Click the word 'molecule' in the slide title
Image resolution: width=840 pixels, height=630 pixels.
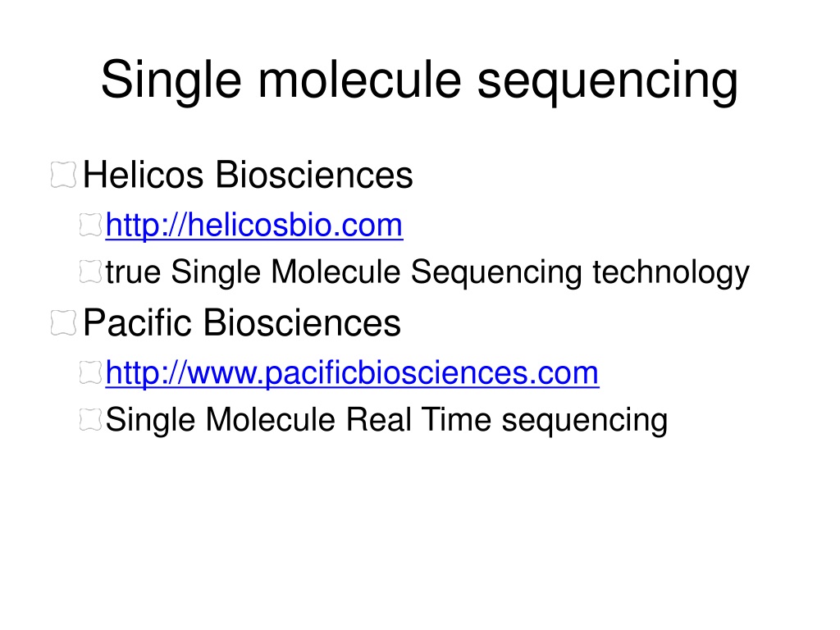tap(359, 80)
